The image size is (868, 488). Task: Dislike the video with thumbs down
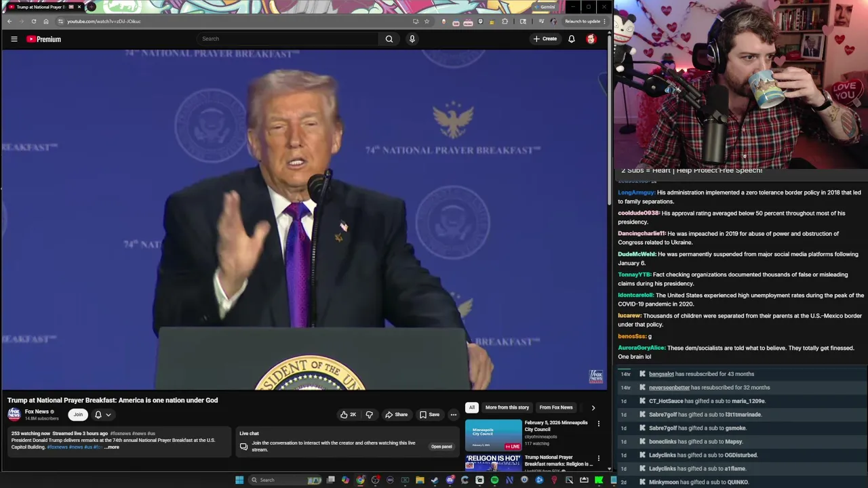369,415
